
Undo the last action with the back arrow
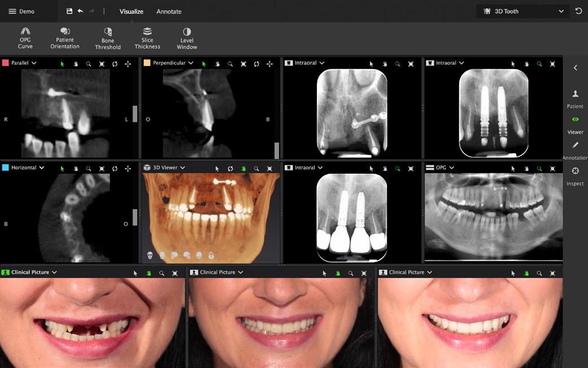(x=80, y=11)
